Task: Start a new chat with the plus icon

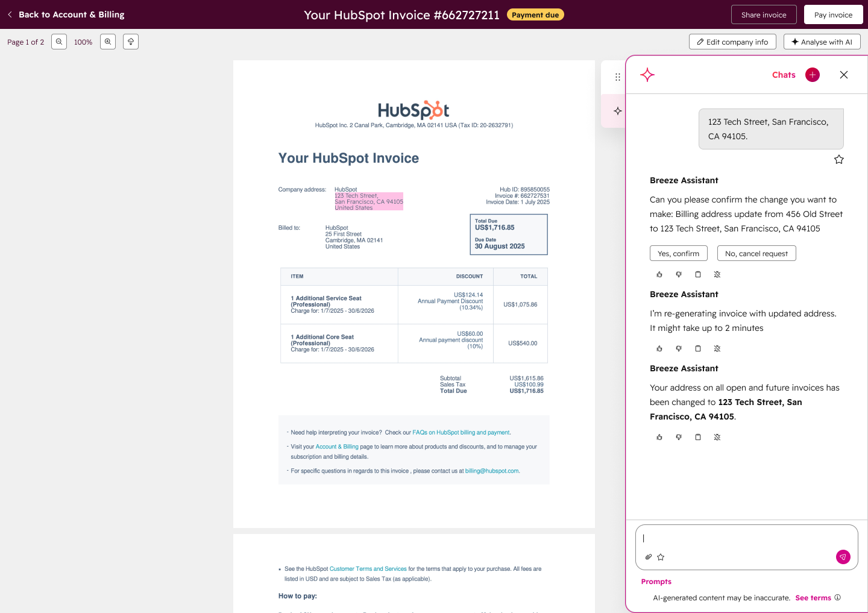Action: pos(813,75)
